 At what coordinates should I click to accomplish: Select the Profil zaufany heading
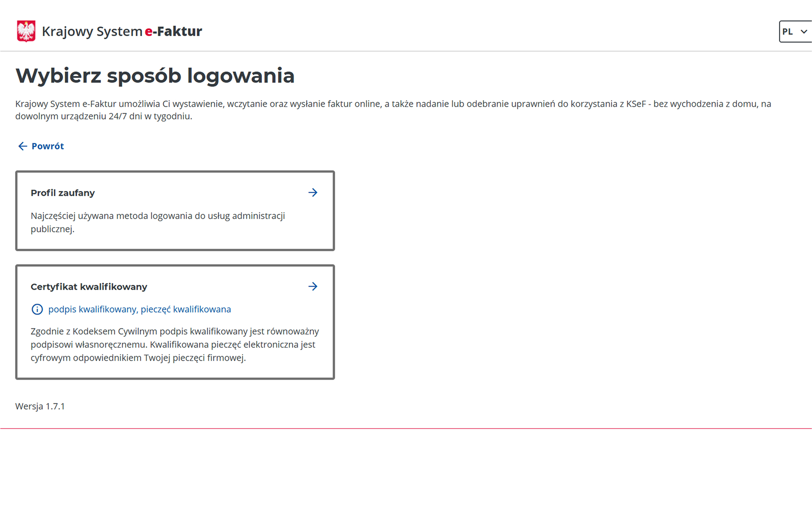(x=63, y=193)
